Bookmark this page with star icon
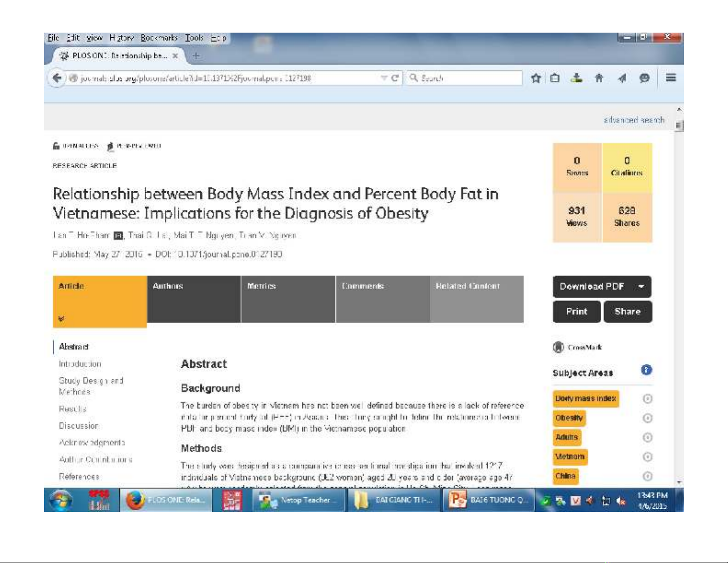This screenshot has width=728, height=563. pos(536,78)
